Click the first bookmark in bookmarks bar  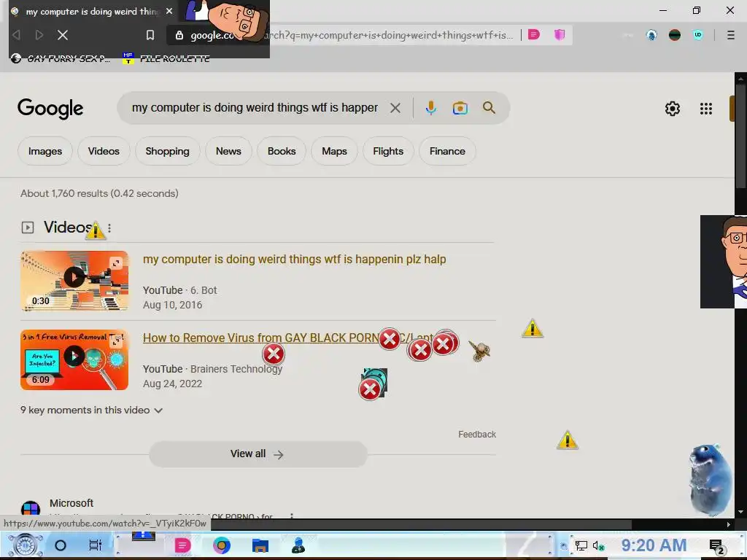point(61,58)
